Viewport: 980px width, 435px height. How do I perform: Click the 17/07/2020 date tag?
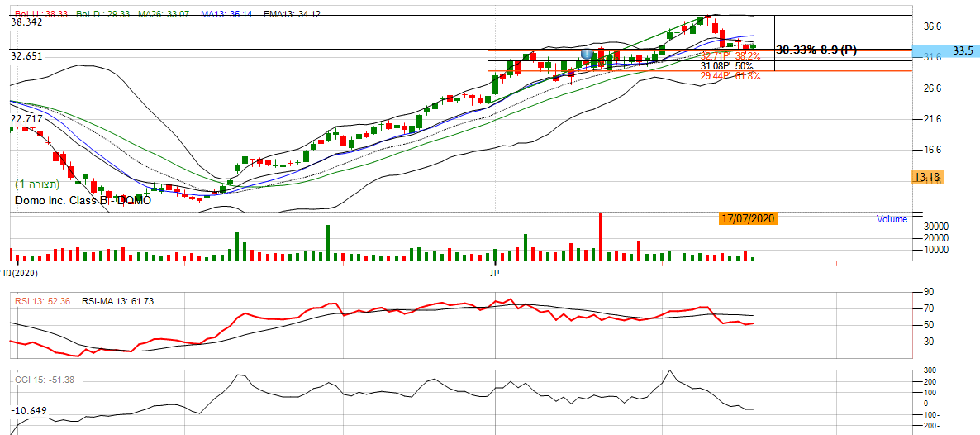click(748, 219)
